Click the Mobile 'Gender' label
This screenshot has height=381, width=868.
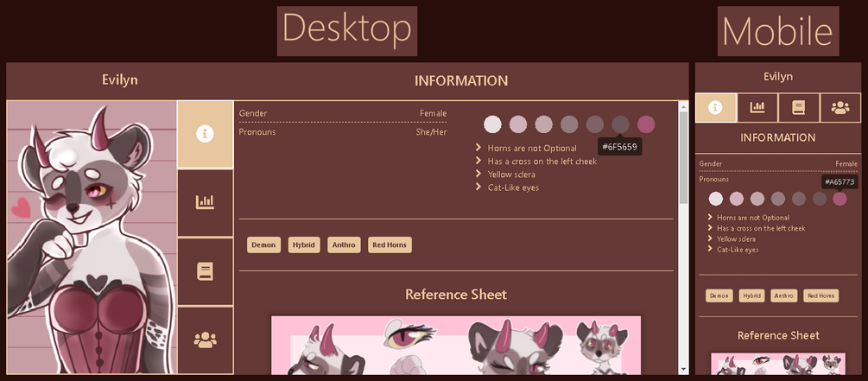pyautogui.click(x=710, y=164)
